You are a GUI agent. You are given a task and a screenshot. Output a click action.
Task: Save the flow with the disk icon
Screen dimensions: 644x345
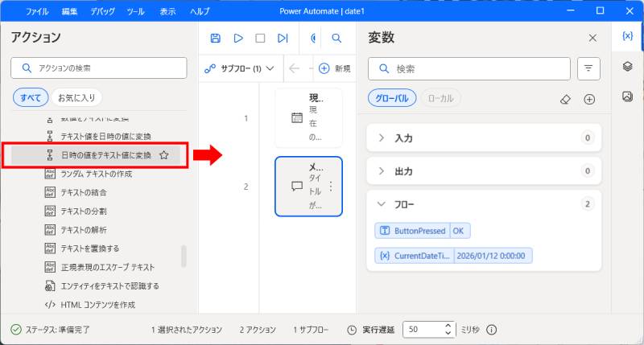215,38
